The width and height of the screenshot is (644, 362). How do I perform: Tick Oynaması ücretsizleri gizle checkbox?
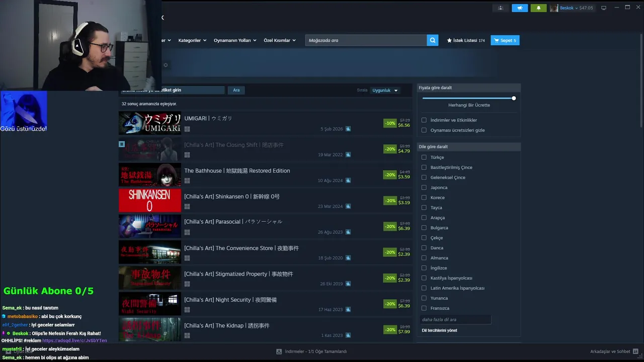pyautogui.click(x=424, y=130)
